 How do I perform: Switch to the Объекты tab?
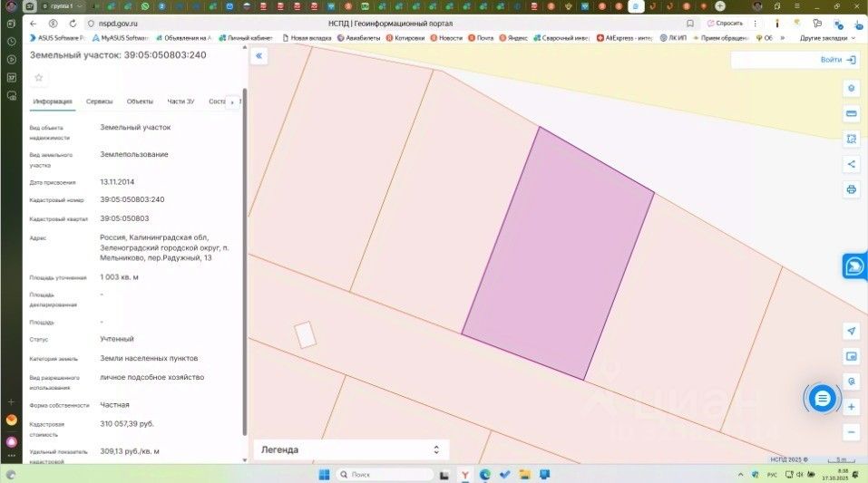[x=140, y=101]
